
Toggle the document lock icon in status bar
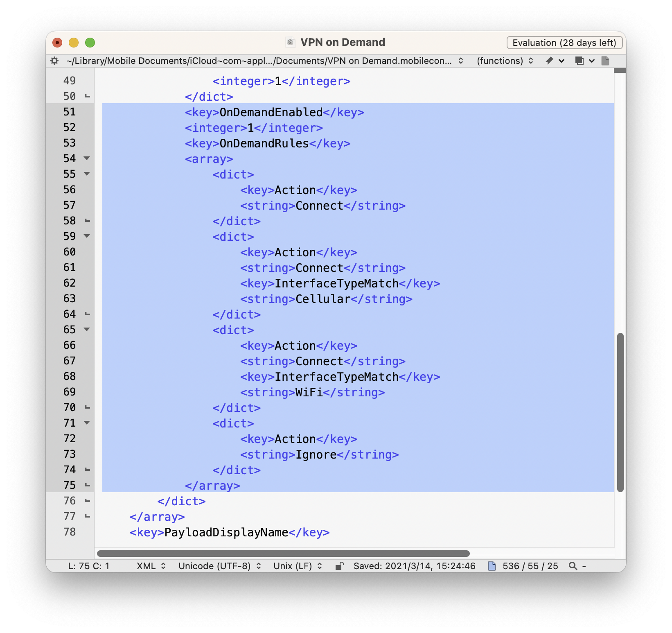click(339, 566)
